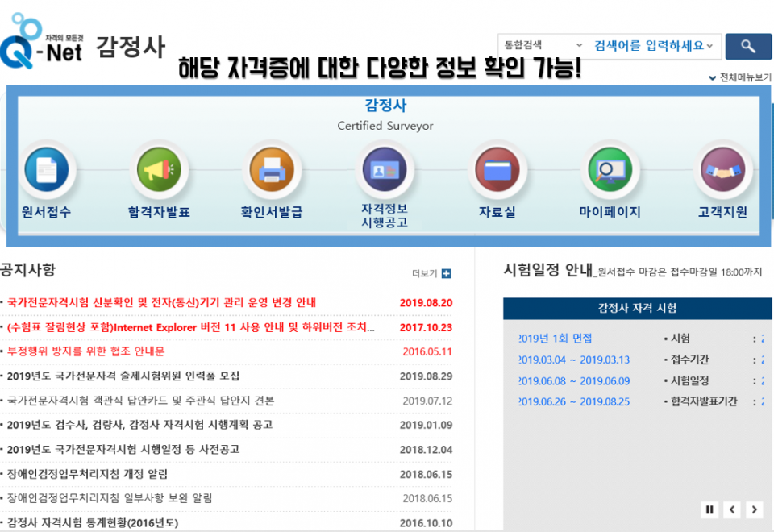Click the 원서접수 document icon

(46, 170)
